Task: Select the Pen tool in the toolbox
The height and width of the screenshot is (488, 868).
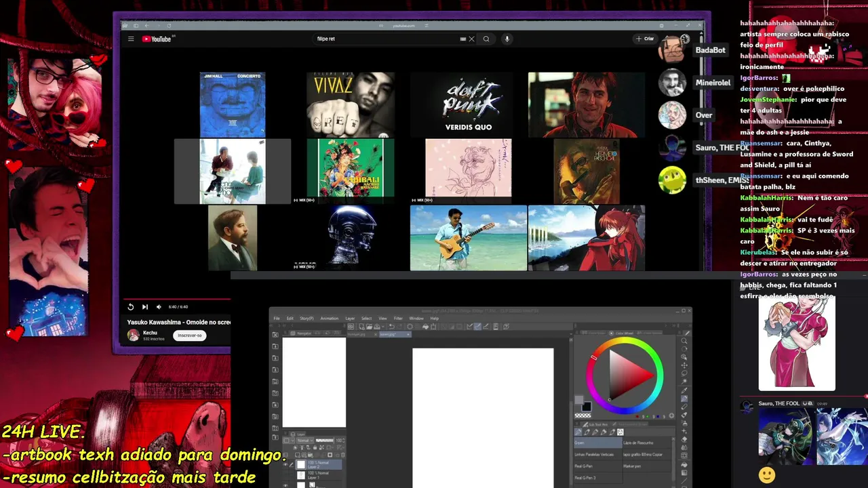Action: tap(684, 399)
